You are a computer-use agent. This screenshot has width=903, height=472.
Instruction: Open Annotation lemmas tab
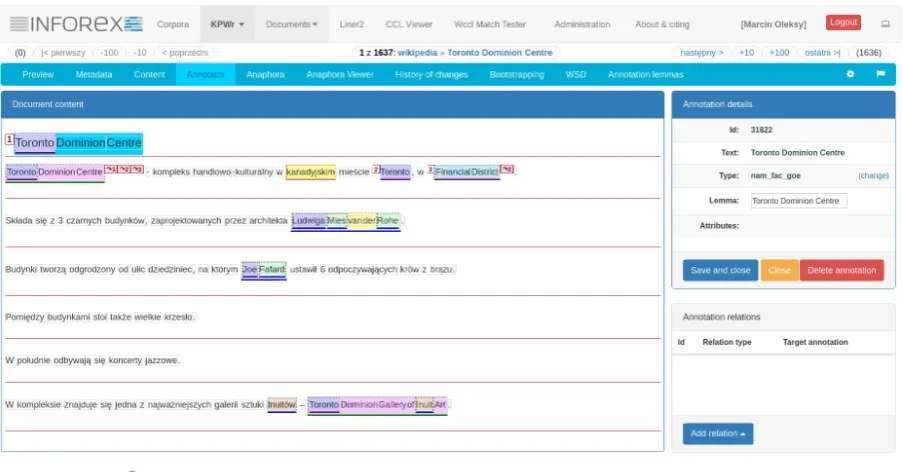[645, 74]
